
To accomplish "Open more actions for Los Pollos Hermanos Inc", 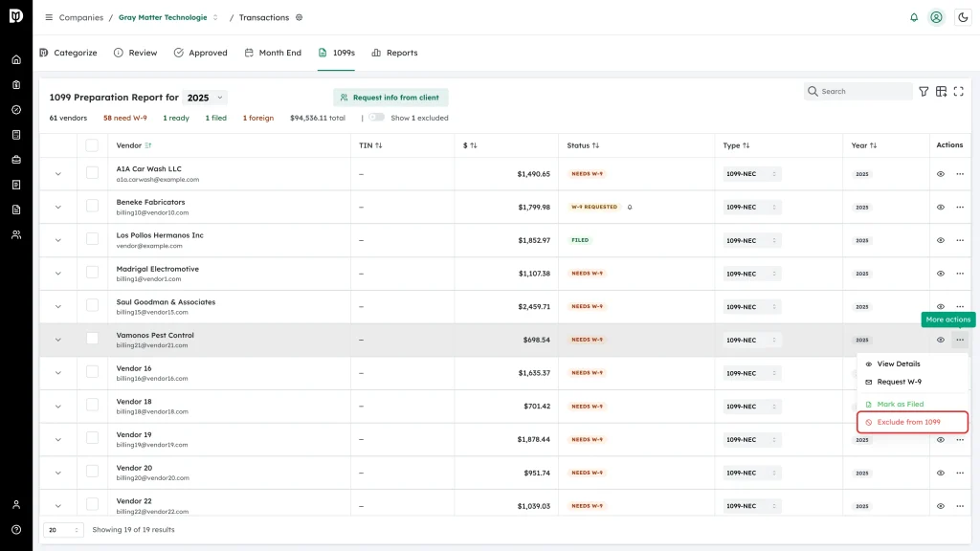I will click(x=960, y=240).
